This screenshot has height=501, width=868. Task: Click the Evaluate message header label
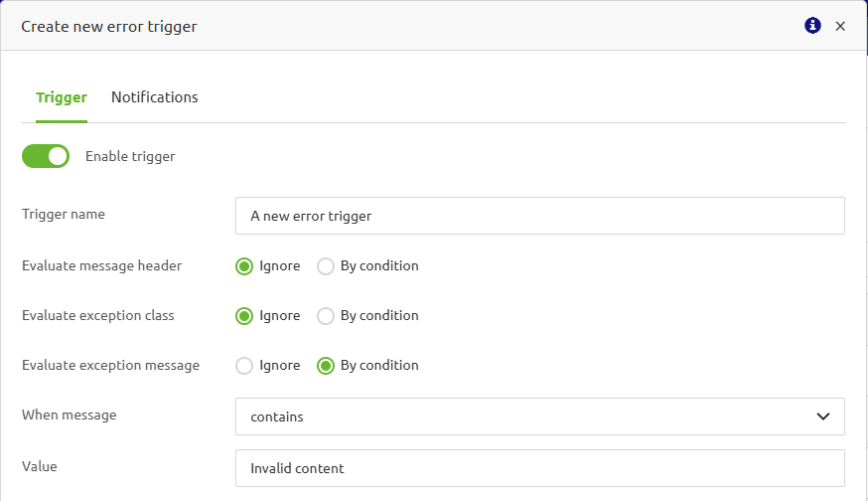pyautogui.click(x=101, y=265)
